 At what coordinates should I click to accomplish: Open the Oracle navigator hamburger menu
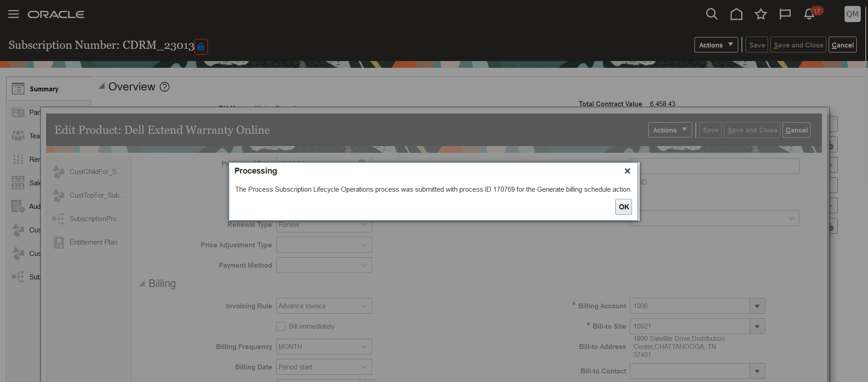(x=14, y=14)
